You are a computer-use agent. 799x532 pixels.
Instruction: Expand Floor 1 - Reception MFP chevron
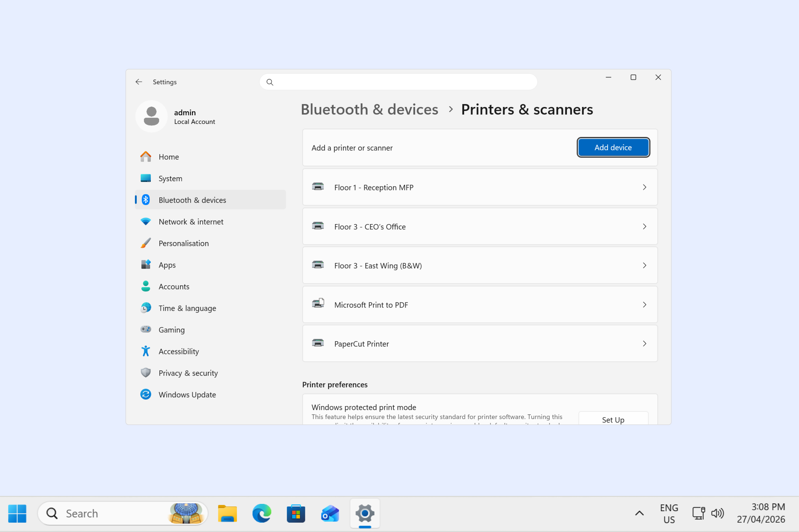coord(645,187)
